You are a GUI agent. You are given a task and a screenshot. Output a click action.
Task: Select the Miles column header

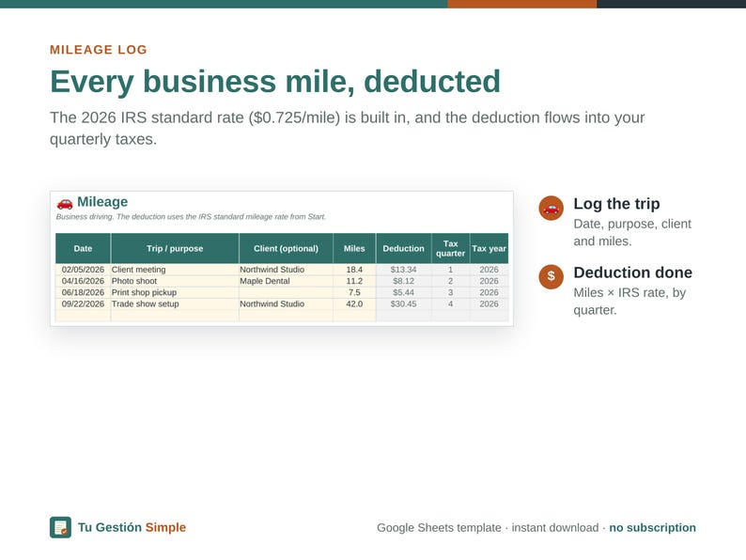pos(354,248)
